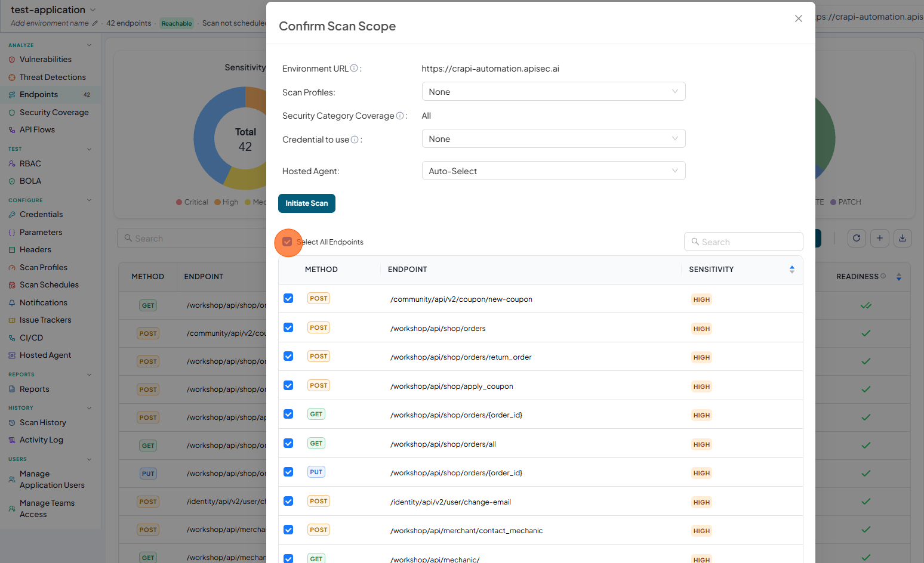Click the Security Coverage sidebar icon
The height and width of the screenshot is (563, 924).
pos(12,113)
